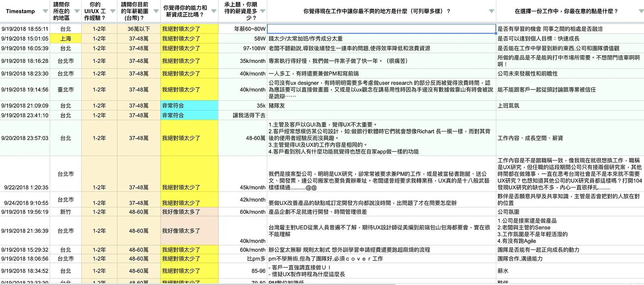644x285 pixels.
Task: Click the 辦公室太無聊 complaint cell
Action: click(382, 250)
